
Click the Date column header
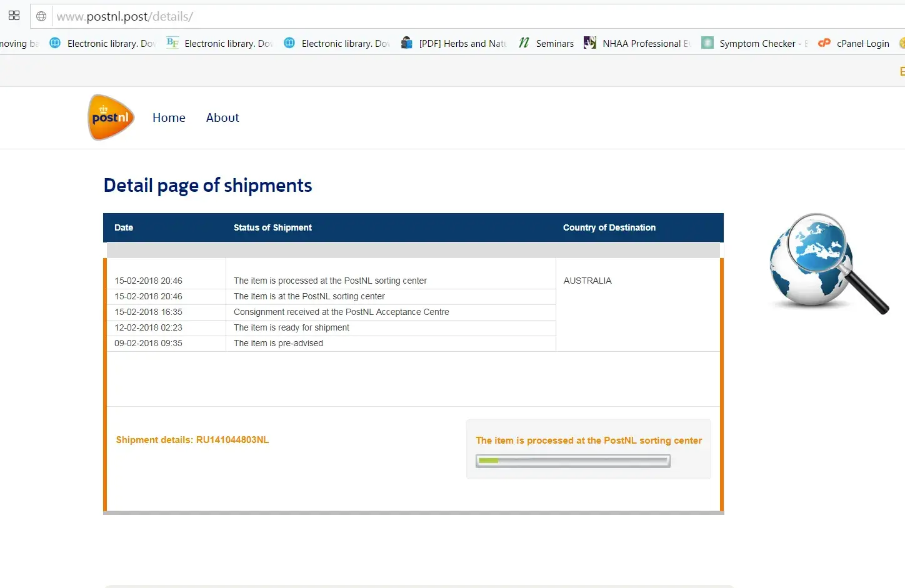pos(124,227)
